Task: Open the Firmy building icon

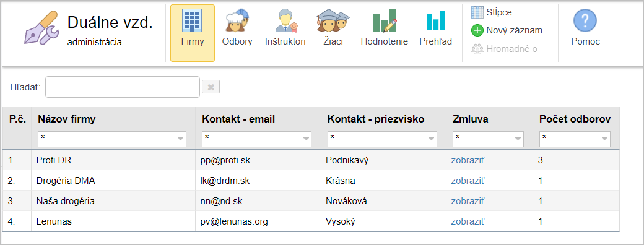Action: pos(192,21)
